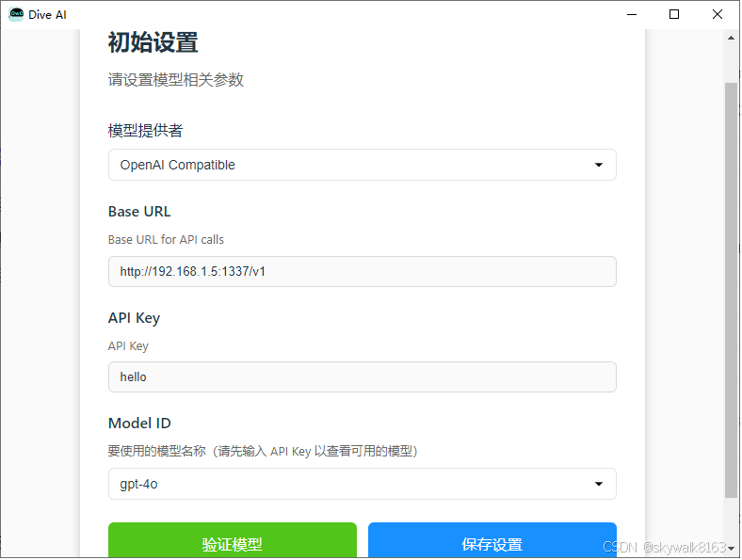Open the 模型提供者 OpenAI Compatible dropdown
This screenshot has width=742, height=560.
click(x=362, y=165)
